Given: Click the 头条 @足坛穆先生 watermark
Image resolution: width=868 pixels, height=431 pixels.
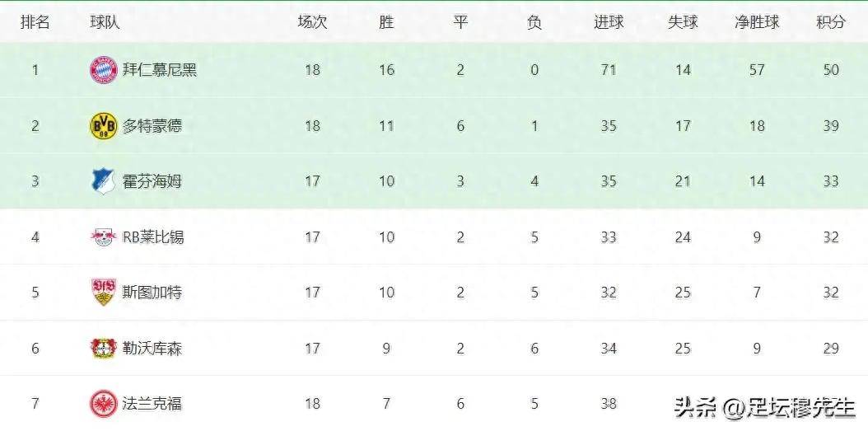Looking at the screenshot, I should pyautogui.click(x=765, y=405).
